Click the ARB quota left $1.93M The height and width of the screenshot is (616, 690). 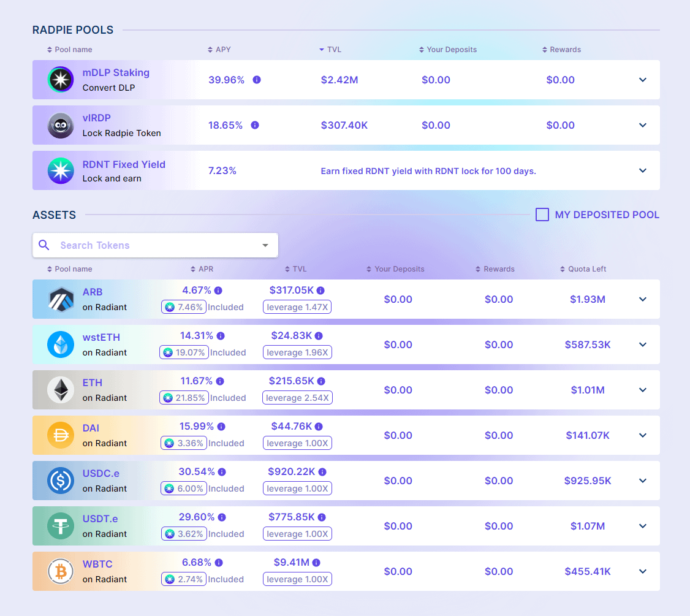coord(588,299)
